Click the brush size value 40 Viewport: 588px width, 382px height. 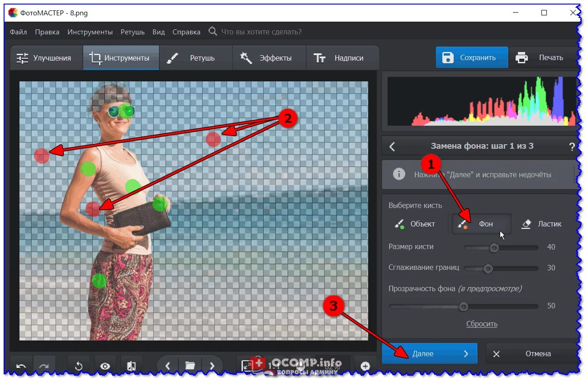tap(551, 247)
